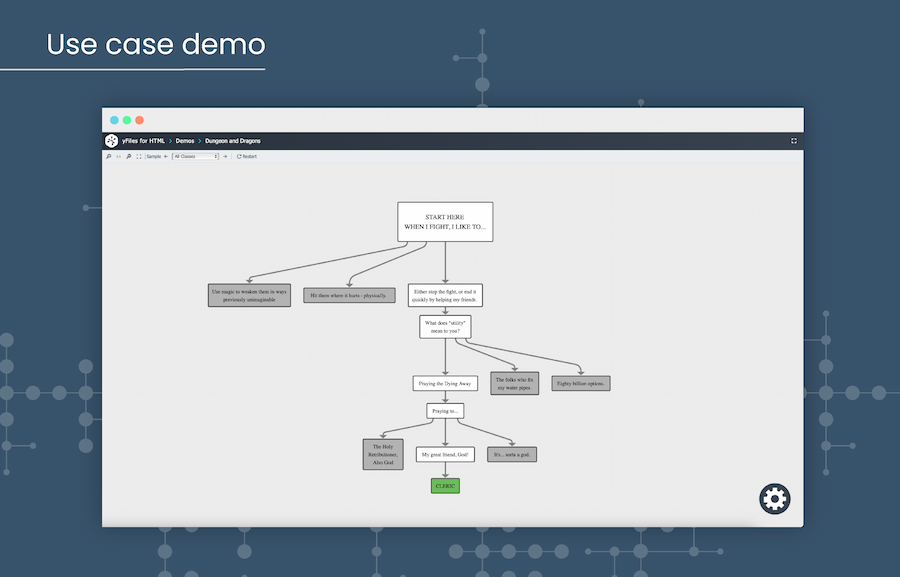Image resolution: width=900 pixels, height=577 pixels.
Task: Click the START HERE root node
Action: click(445, 222)
